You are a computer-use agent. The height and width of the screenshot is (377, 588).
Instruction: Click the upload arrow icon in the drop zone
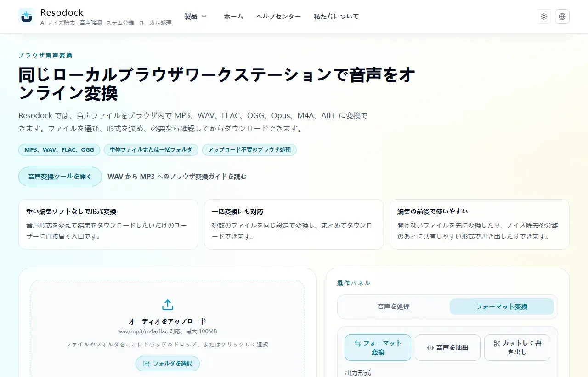(x=168, y=305)
